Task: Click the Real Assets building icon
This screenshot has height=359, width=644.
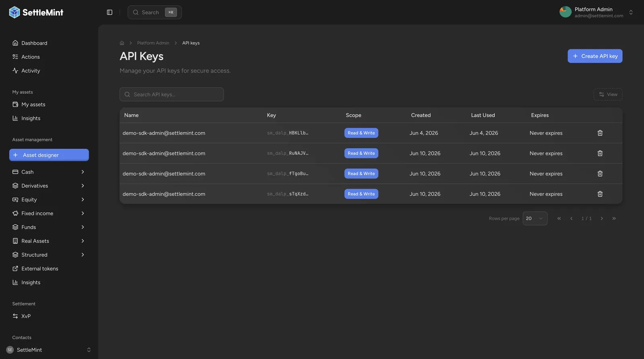Action: (x=15, y=241)
